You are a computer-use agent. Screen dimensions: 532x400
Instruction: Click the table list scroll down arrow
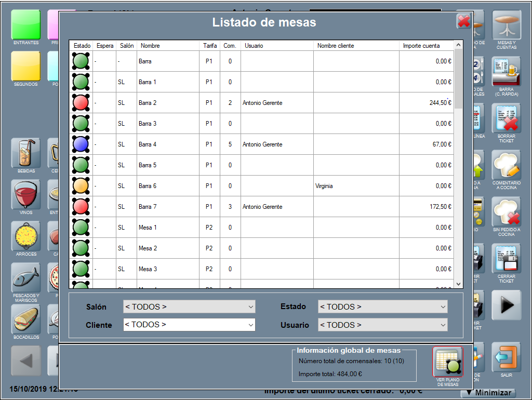pos(458,284)
